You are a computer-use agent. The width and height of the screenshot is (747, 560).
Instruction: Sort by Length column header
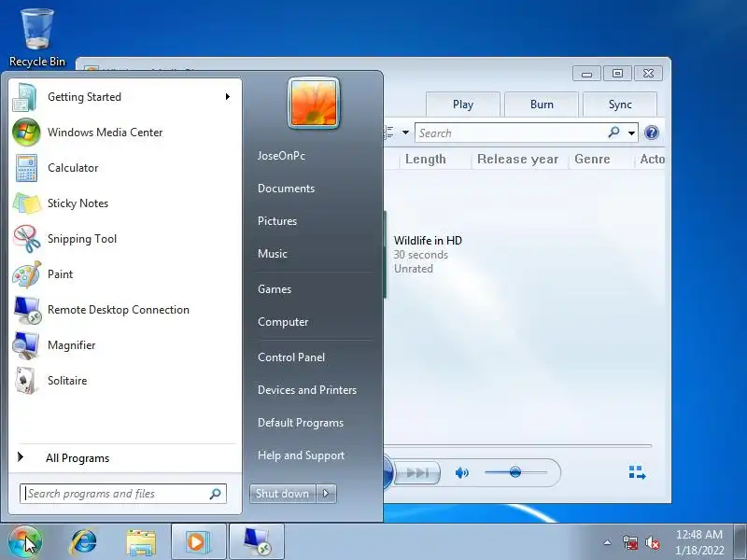[x=426, y=159]
